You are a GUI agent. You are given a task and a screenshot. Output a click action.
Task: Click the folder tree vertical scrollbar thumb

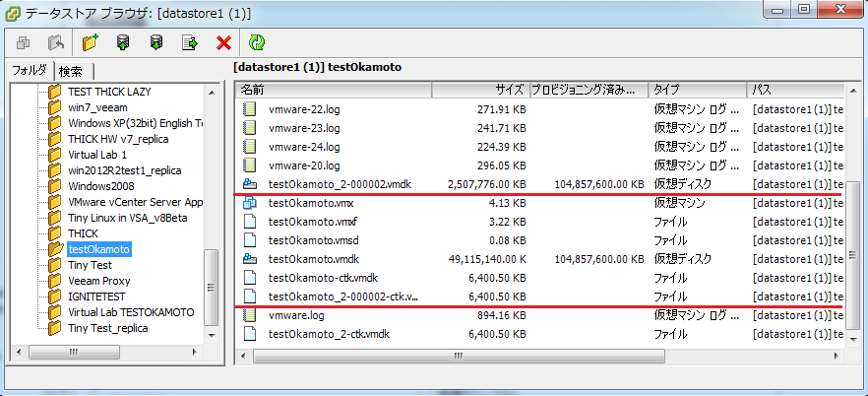pyautogui.click(x=212, y=287)
